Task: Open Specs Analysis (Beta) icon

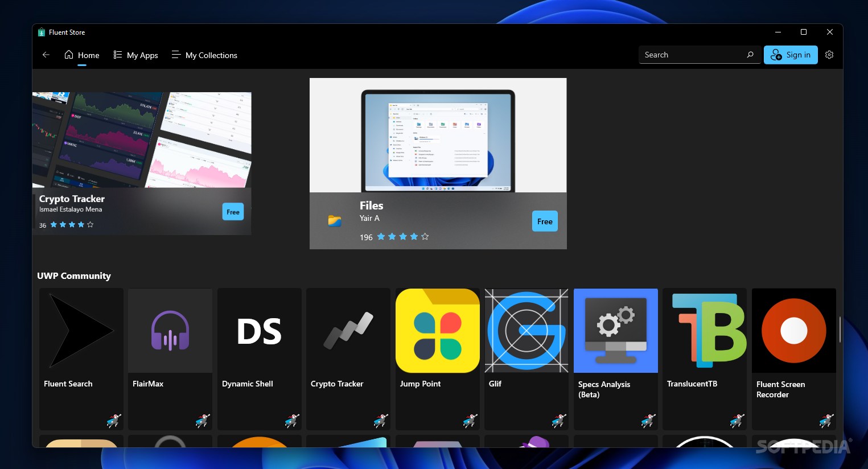Action: (x=616, y=331)
